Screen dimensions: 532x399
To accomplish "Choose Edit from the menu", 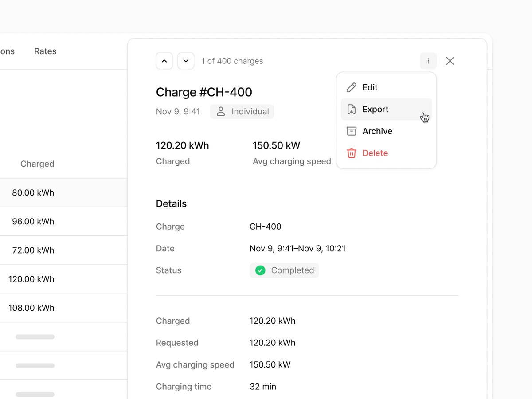I will coord(387,87).
